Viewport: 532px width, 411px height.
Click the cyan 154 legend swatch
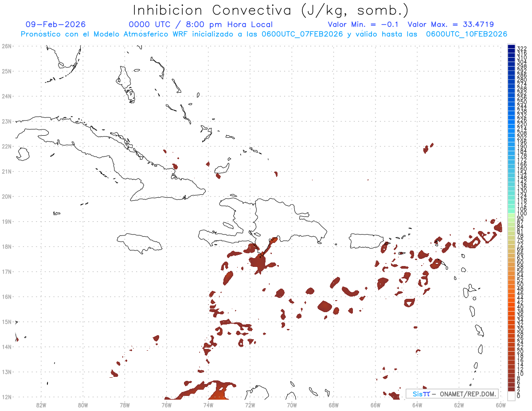512,173
